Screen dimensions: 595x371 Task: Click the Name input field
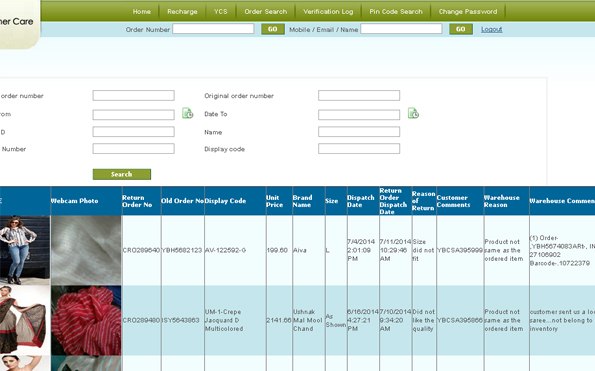(x=359, y=132)
